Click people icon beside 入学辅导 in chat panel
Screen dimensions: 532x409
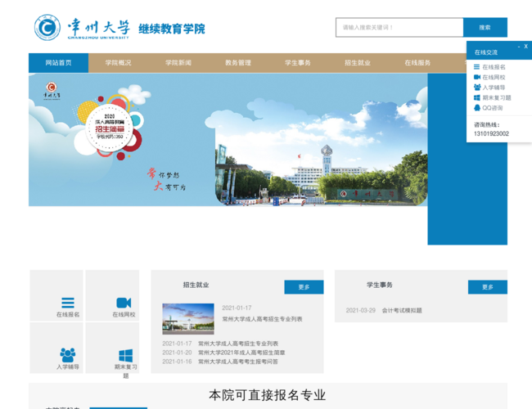pyautogui.click(x=477, y=88)
